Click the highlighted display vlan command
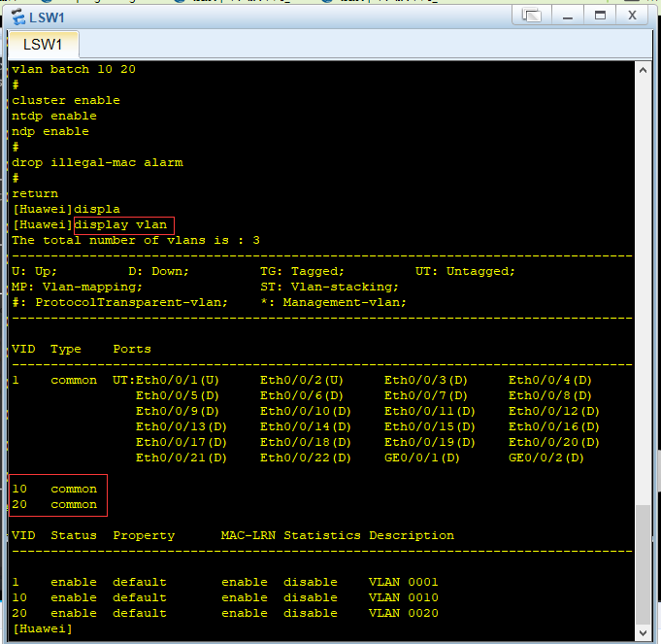 pos(123,224)
